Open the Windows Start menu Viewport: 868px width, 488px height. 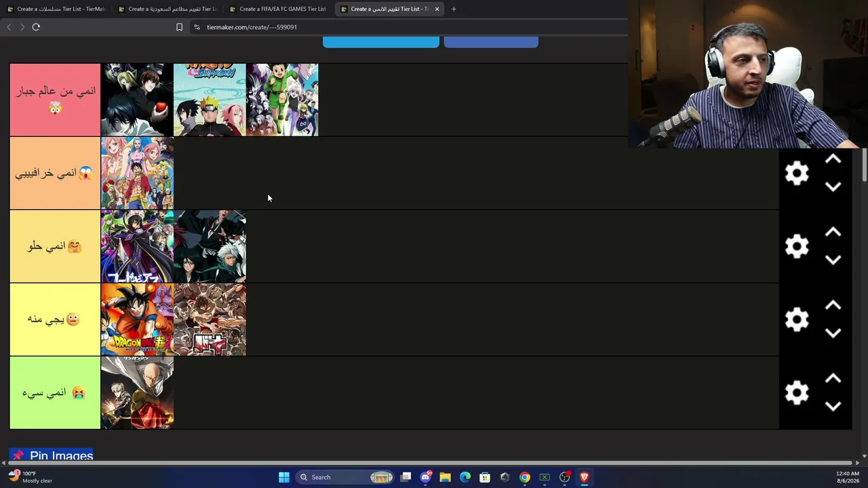284,477
